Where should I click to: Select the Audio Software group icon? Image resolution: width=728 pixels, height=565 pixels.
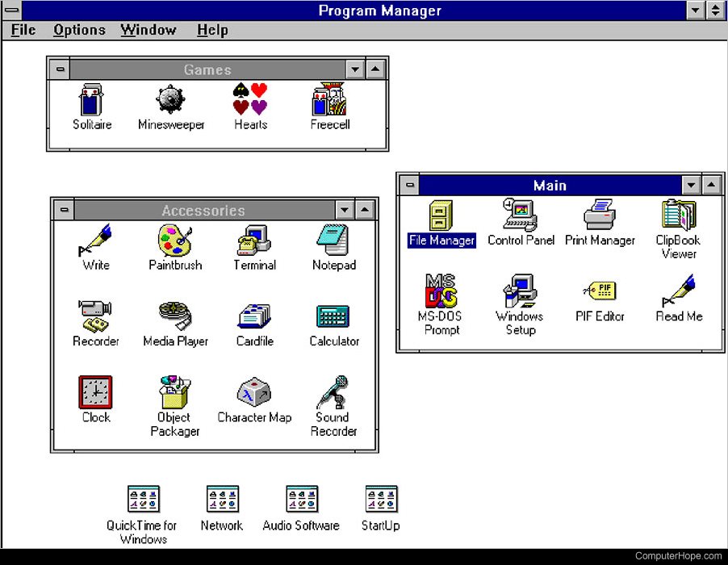pyautogui.click(x=302, y=499)
